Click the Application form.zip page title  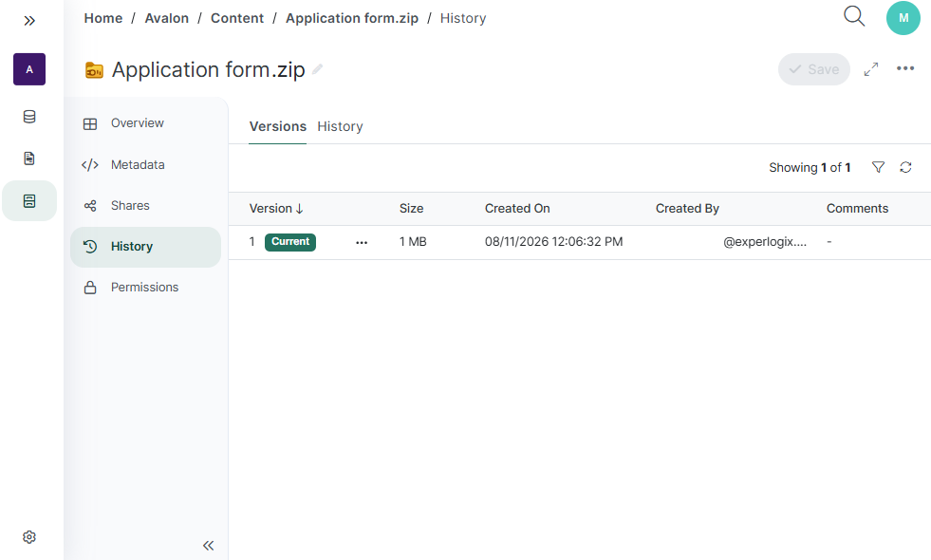coord(209,69)
